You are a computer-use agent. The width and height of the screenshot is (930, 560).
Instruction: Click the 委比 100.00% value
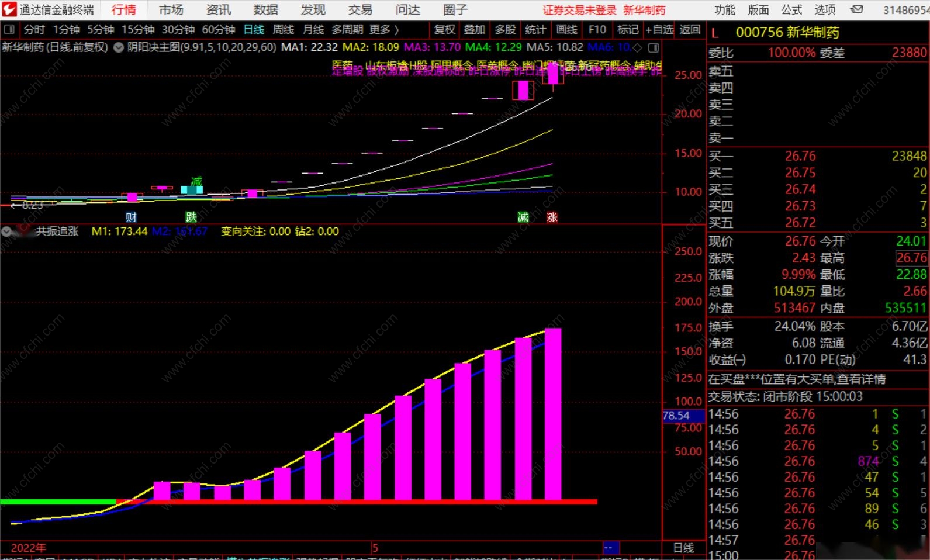(791, 53)
